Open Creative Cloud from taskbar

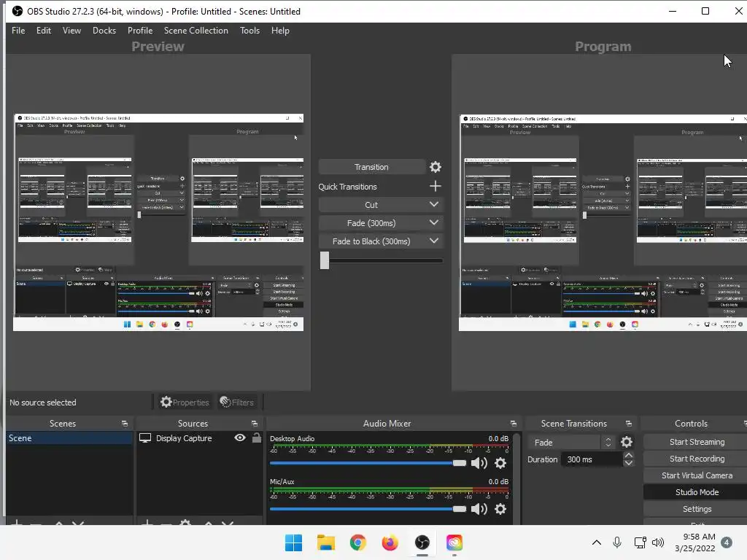[454, 542]
